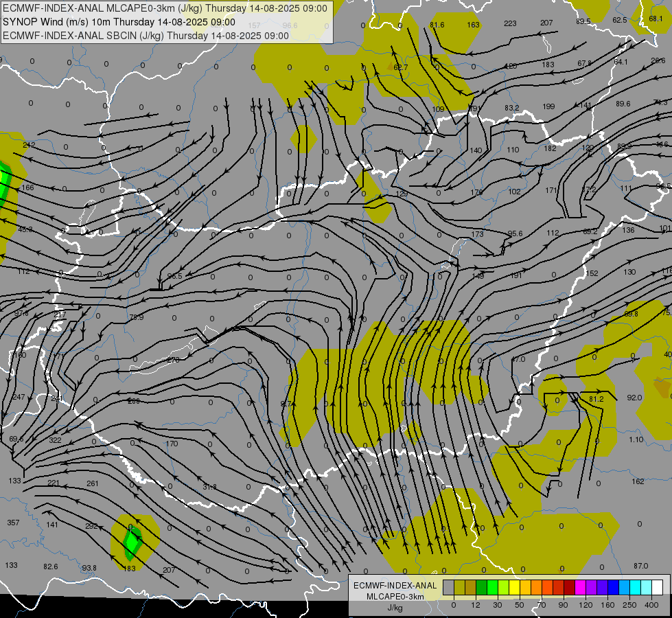Click the yellow-green legend swatch after 30
The image size is (672, 618).
(x=504, y=588)
